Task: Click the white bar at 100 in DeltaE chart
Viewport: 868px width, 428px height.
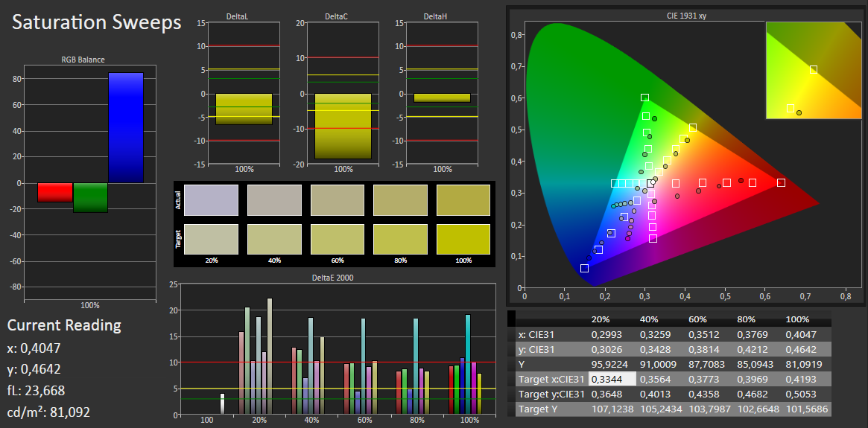Action: click(x=223, y=403)
